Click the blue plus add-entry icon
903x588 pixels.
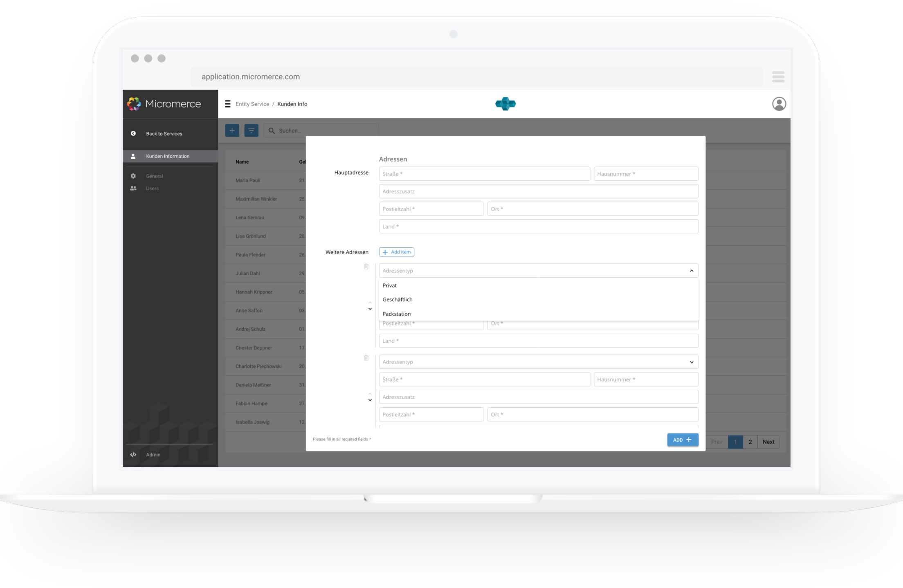[x=232, y=130]
